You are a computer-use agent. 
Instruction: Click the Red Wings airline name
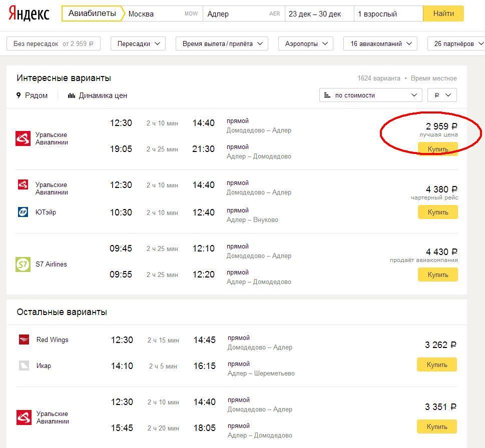click(x=52, y=339)
